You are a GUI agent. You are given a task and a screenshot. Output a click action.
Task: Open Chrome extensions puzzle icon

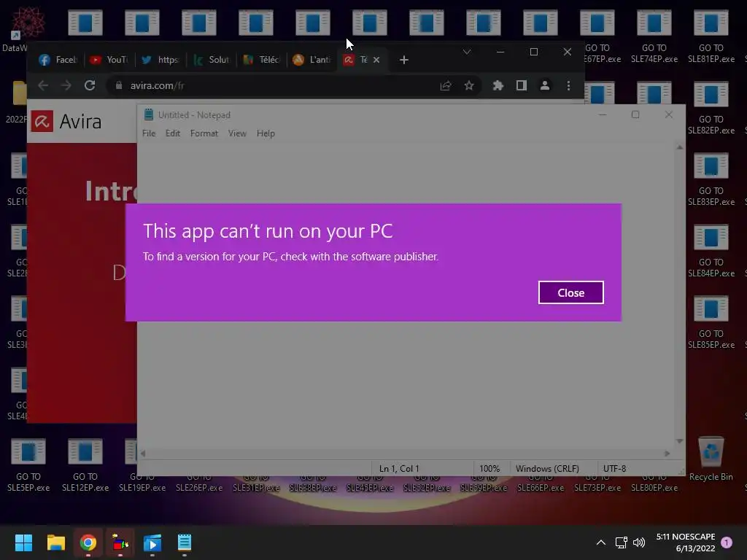tap(498, 86)
